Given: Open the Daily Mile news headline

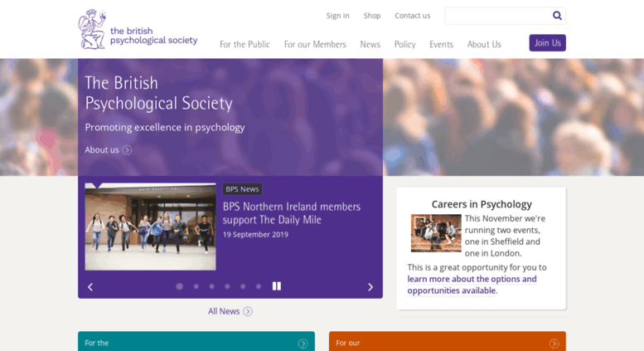Looking at the screenshot, I should coord(292,213).
